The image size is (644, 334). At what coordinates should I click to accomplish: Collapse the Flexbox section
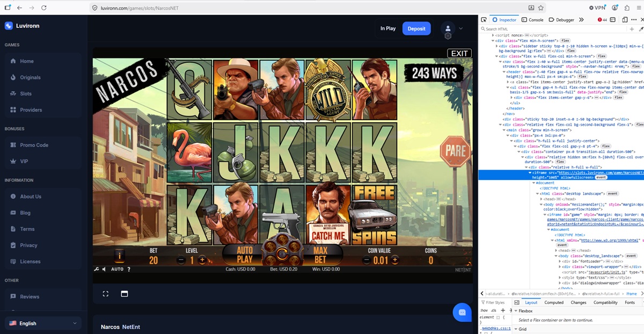tap(516, 311)
